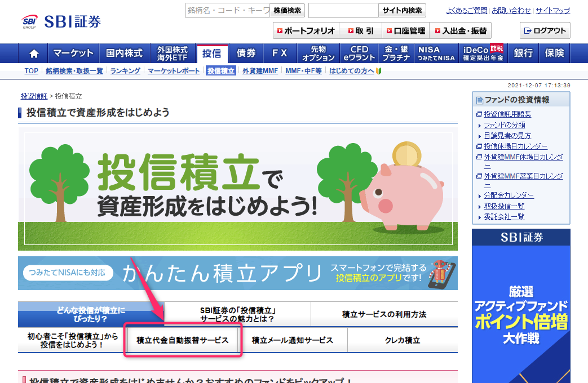Open the CFD eワラント tab
The height and width of the screenshot is (383, 588).
pyautogui.click(x=359, y=54)
